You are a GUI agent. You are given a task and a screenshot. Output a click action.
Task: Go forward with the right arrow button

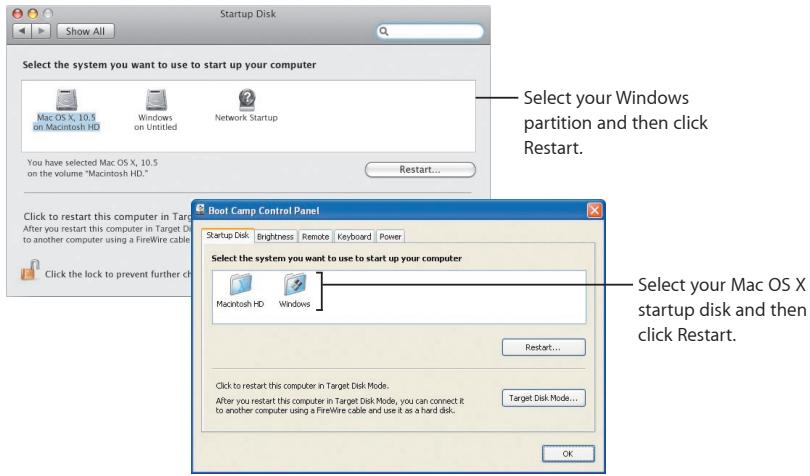pos(41,31)
